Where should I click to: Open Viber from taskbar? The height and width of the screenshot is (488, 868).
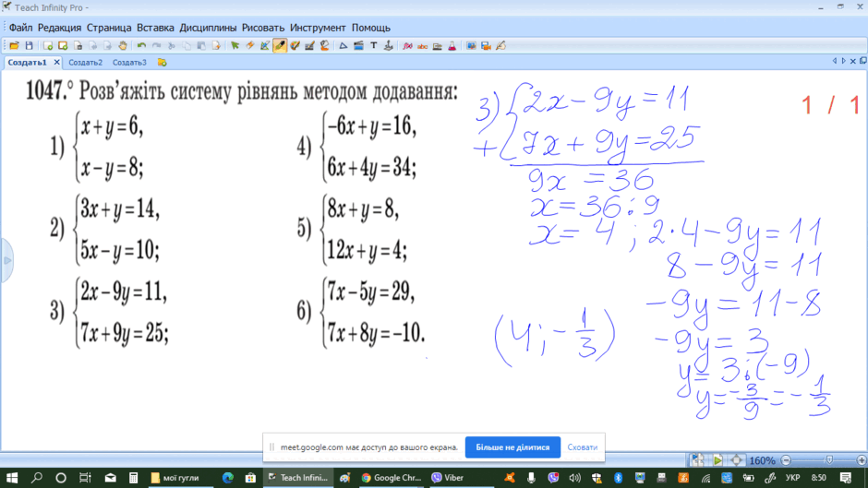(x=447, y=478)
